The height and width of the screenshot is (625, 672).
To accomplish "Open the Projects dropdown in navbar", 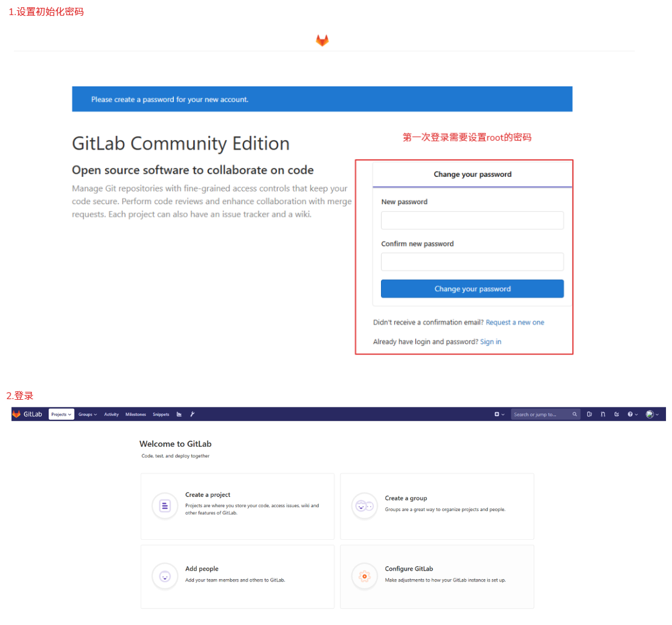I will [x=62, y=414].
